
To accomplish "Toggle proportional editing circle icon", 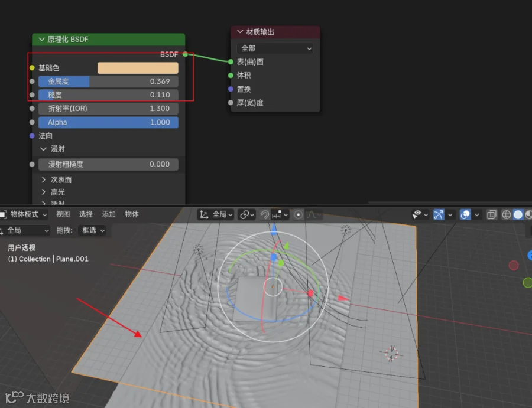I will point(298,214).
